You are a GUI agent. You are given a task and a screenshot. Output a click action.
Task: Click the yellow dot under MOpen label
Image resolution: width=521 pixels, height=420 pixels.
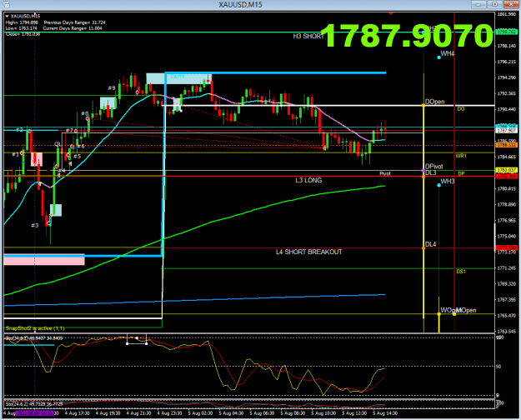click(454, 314)
